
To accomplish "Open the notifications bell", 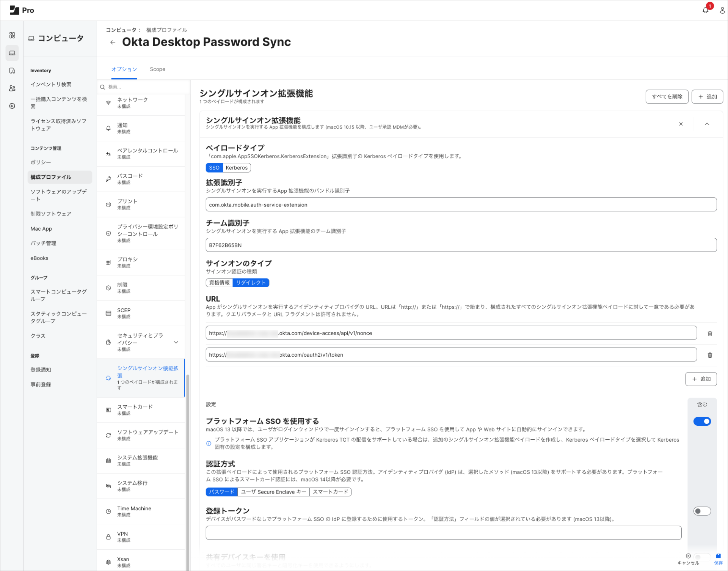I will coord(705,10).
